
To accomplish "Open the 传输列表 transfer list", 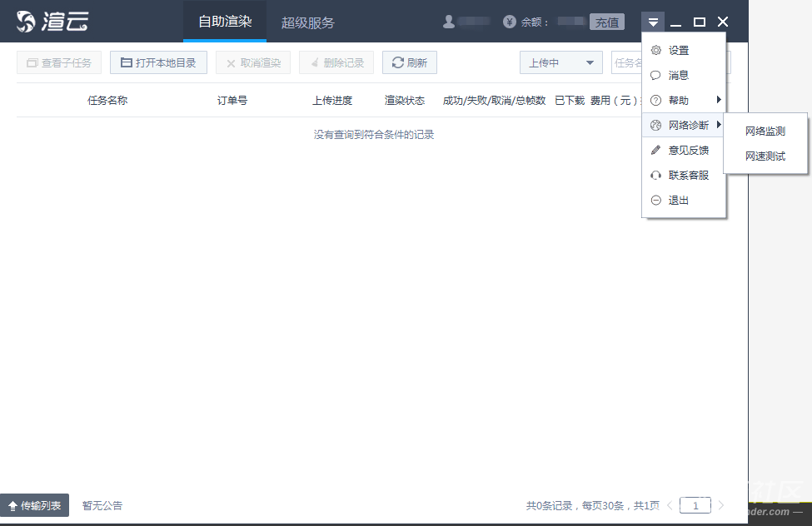I will pyautogui.click(x=35, y=505).
